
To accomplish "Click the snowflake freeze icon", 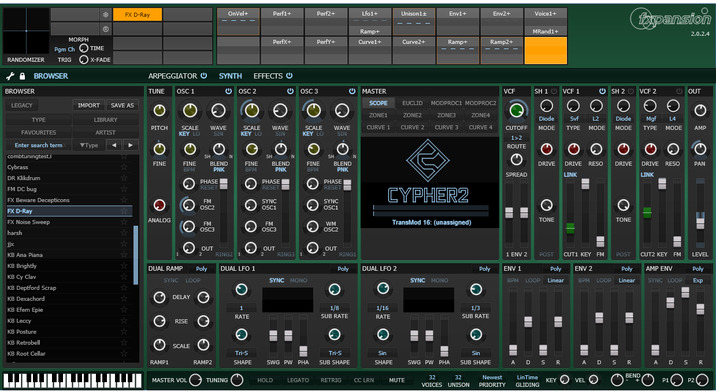I will pos(105,15).
